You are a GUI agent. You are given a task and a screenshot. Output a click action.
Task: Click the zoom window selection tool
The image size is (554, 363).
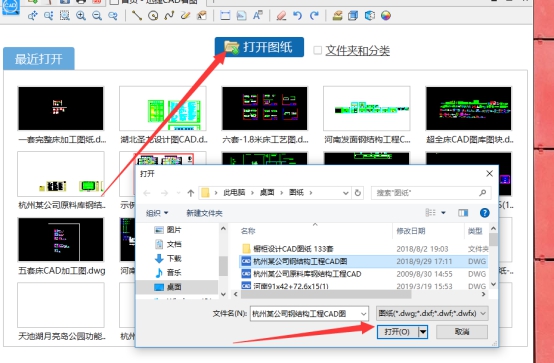[x=65, y=16]
